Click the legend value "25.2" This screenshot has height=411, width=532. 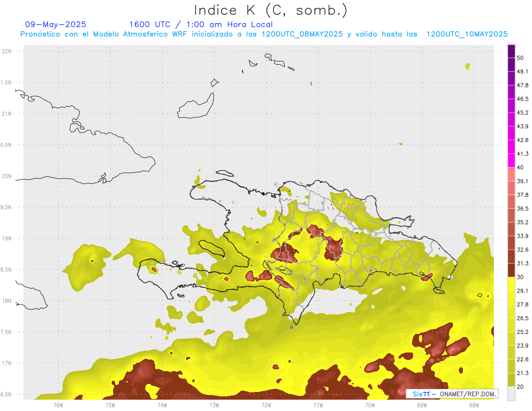[523, 332]
